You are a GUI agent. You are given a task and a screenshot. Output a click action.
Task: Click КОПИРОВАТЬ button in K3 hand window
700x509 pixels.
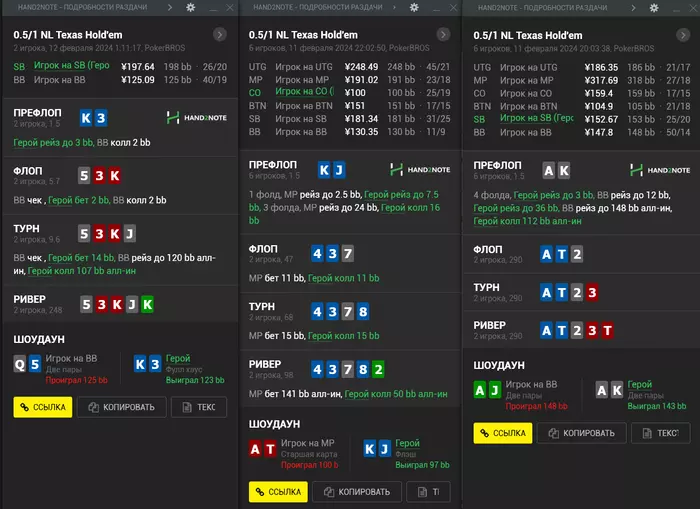(122, 407)
